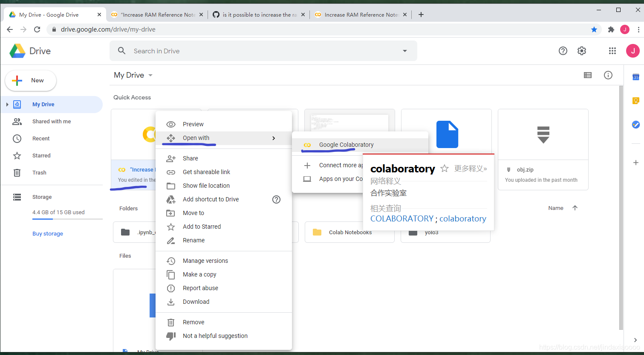
Task: Click Buy storage link
Action: [48, 233]
